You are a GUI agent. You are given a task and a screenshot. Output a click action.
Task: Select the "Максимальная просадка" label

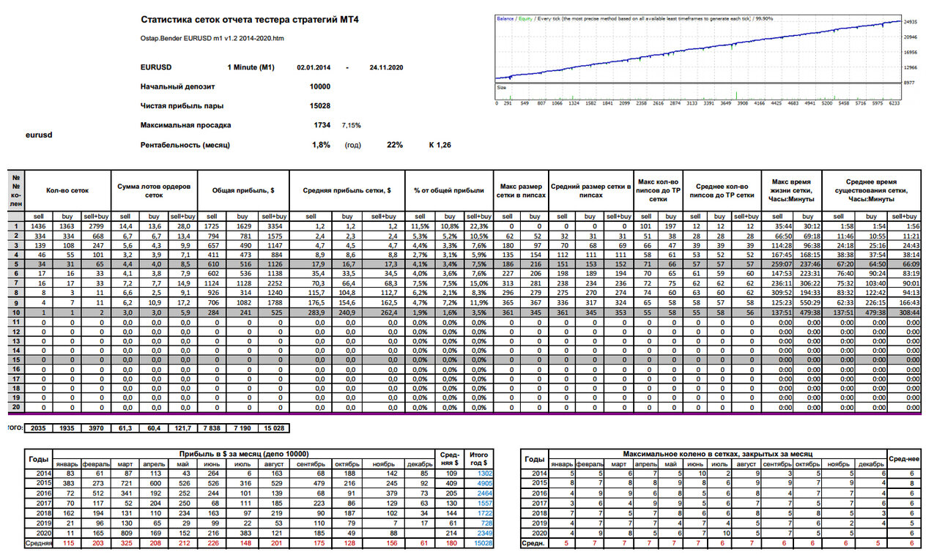(186, 126)
